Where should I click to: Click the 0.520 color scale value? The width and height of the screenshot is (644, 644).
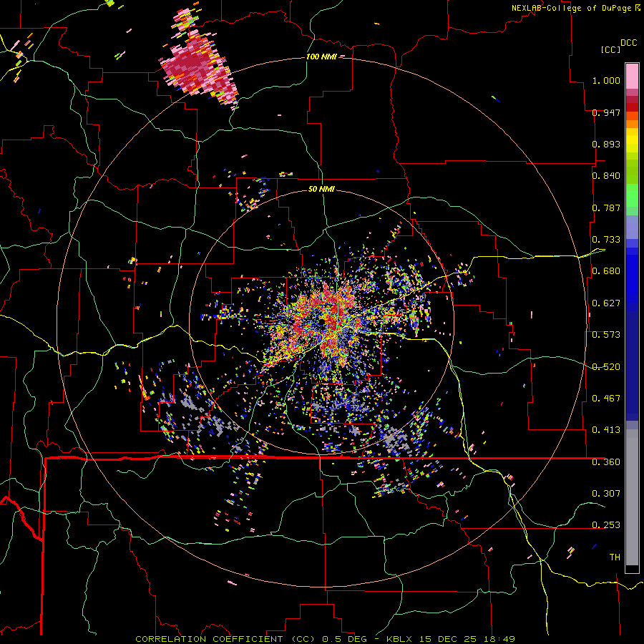606,366
